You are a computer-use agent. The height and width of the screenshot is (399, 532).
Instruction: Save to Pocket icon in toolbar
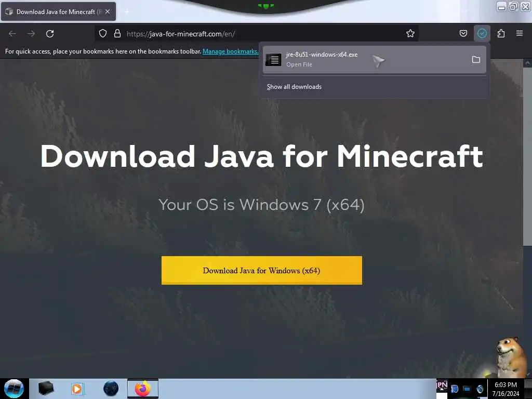pos(463,33)
